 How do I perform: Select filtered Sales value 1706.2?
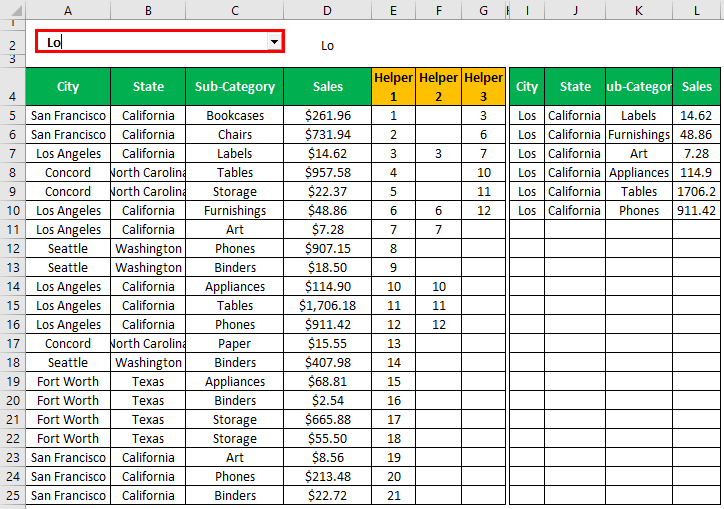click(x=696, y=191)
